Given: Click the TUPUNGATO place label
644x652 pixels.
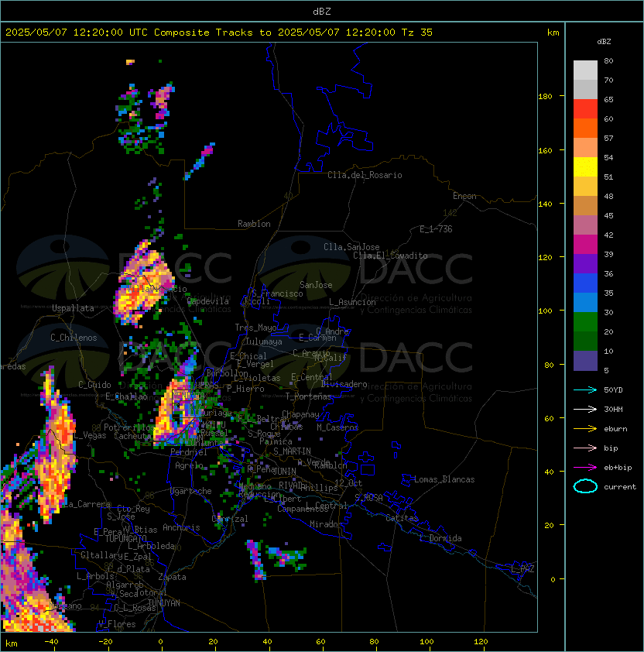Looking at the screenshot, I should pyautogui.click(x=125, y=539).
